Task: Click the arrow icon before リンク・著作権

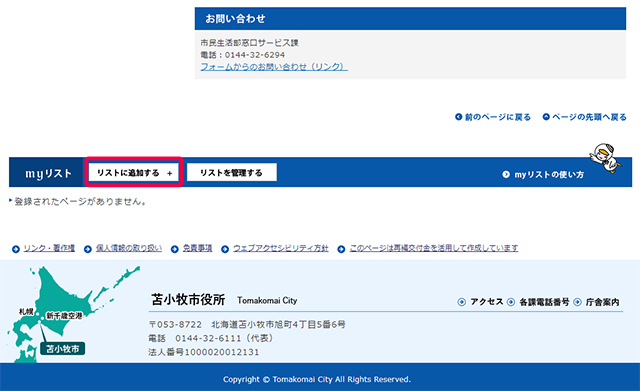Action: tap(16, 249)
